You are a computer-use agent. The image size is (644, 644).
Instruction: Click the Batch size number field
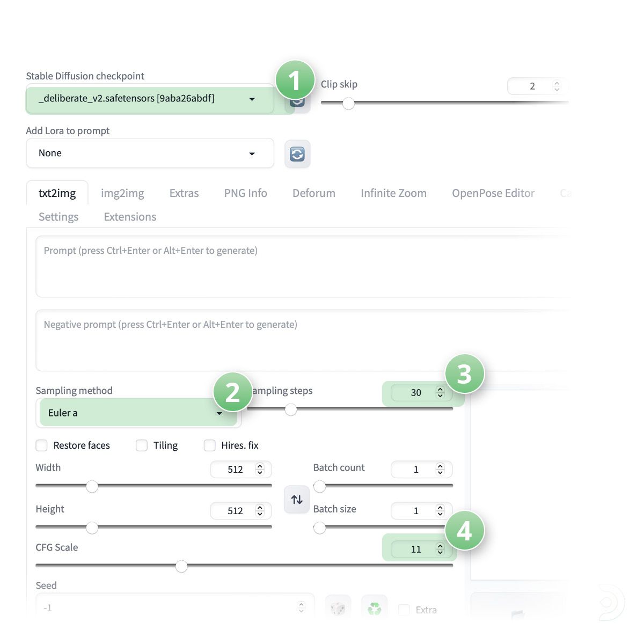[421, 511]
